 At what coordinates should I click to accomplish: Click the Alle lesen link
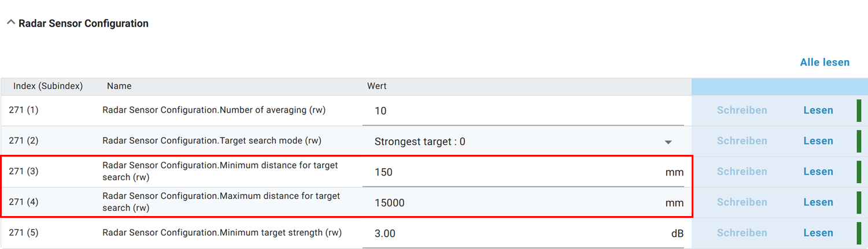[825, 62]
